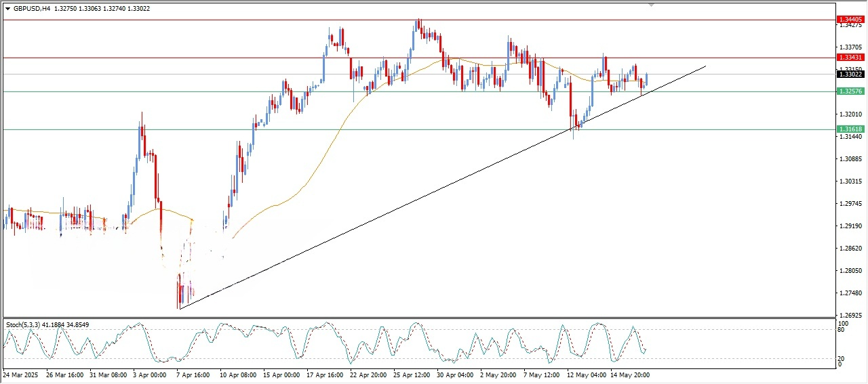Image resolution: width=868 pixels, height=384 pixels.
Task: Click the gray chart shift triangle marker
Action: pyautogui.click(x=652, y=5)
